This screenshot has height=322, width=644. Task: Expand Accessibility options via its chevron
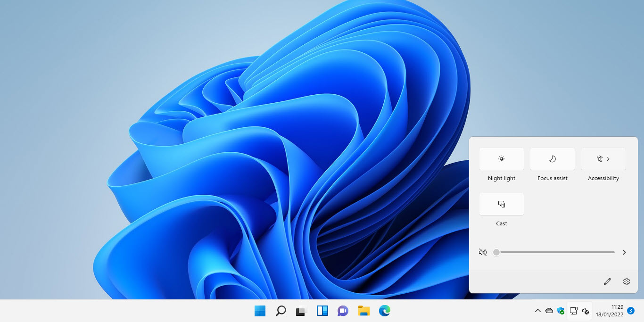coord(608,159)
